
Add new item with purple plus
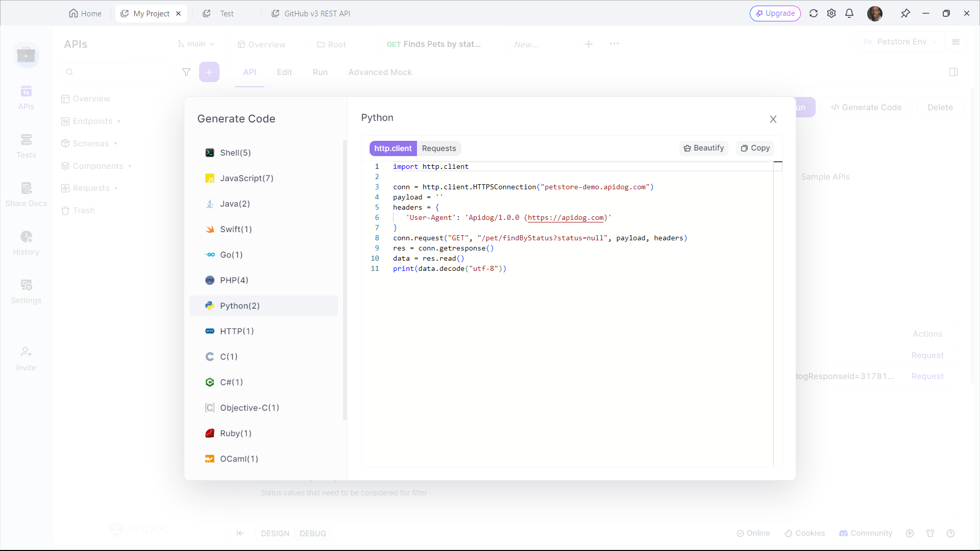click(209, 72)
